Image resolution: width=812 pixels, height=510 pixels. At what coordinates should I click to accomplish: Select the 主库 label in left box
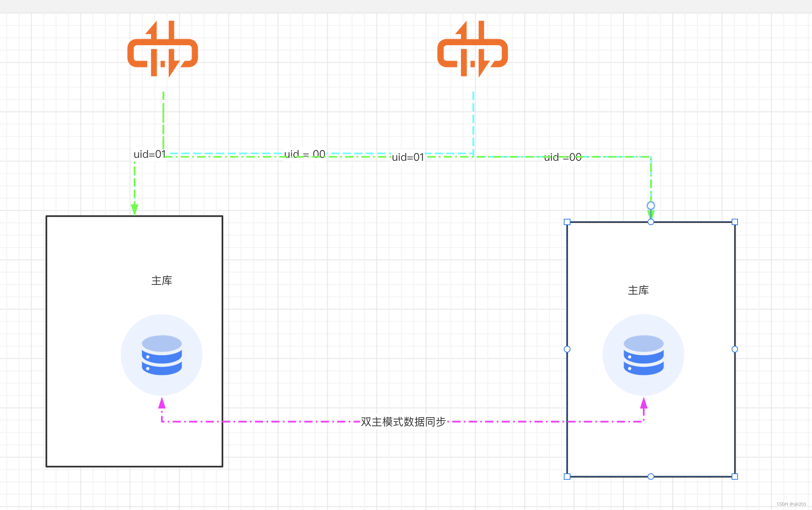coord(162,280)
